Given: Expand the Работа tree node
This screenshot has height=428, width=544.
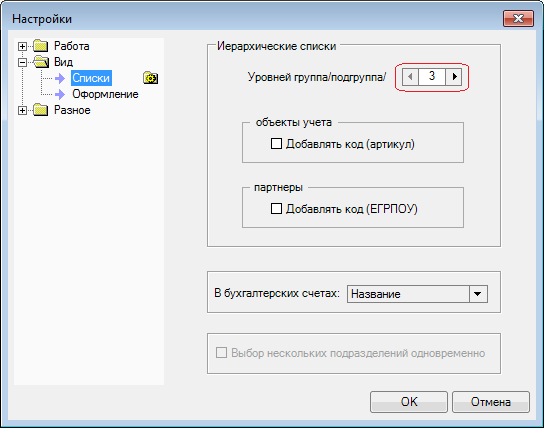Looking at the screenshot, I should [22, 46].
